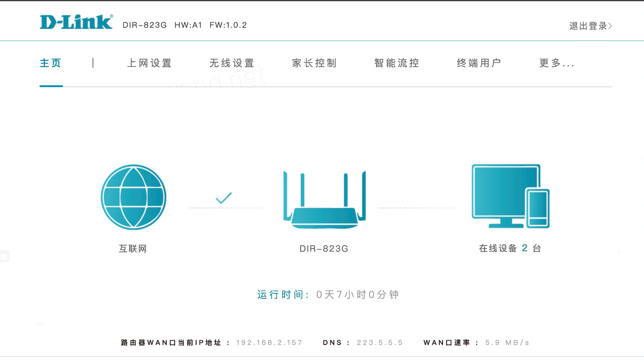Click the connection status checkmark
Image resolution: width=644 pixels, height=363 pixels.
point(224,198)
